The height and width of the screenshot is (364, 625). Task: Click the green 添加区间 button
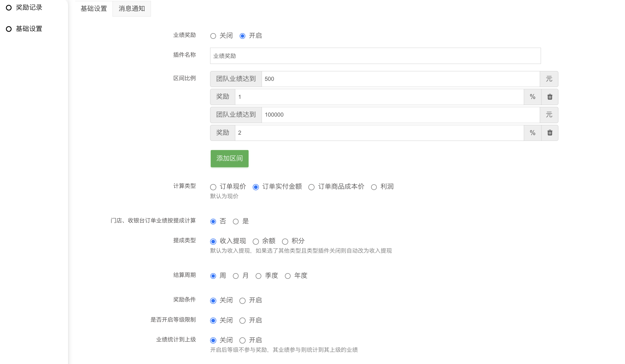tap(229, 158)
